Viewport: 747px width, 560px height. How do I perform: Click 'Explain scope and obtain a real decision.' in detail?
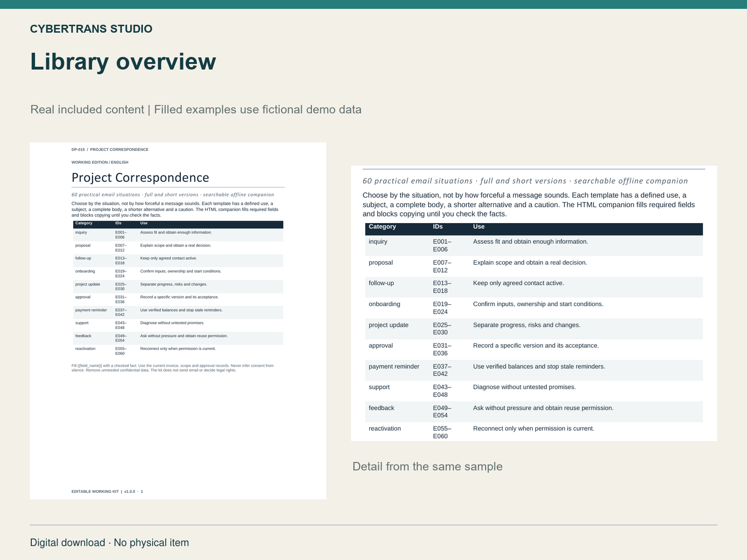click(530, 263)
